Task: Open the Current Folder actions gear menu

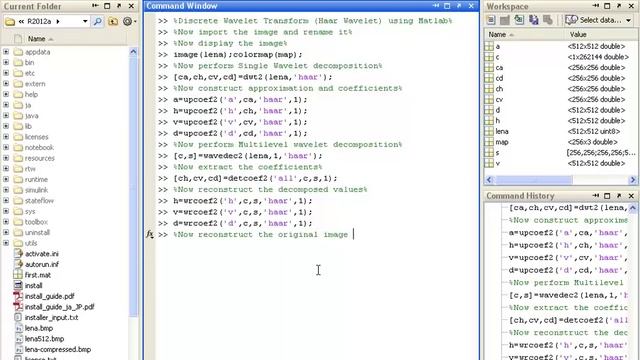Action: coord(128,21)
